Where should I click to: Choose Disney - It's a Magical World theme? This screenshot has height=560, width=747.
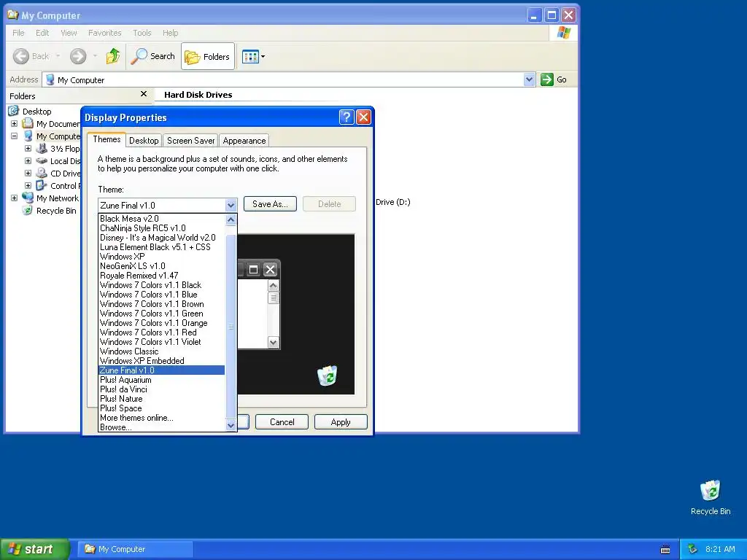click(x=161, y=238)
